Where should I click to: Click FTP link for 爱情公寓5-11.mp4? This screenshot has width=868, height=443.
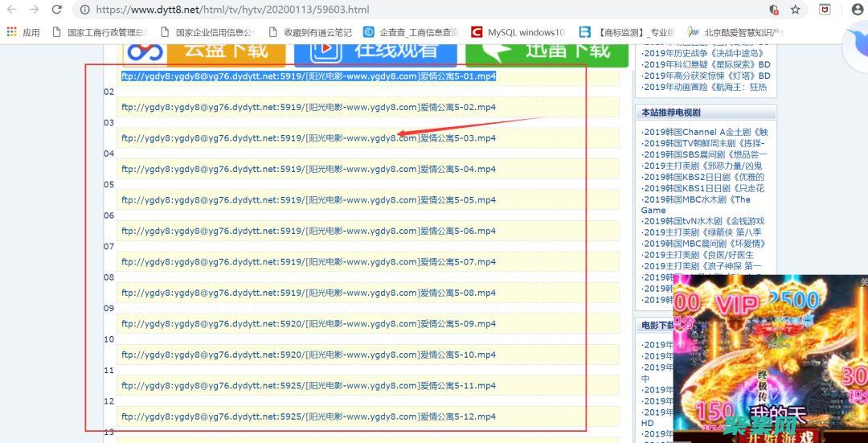309,386
